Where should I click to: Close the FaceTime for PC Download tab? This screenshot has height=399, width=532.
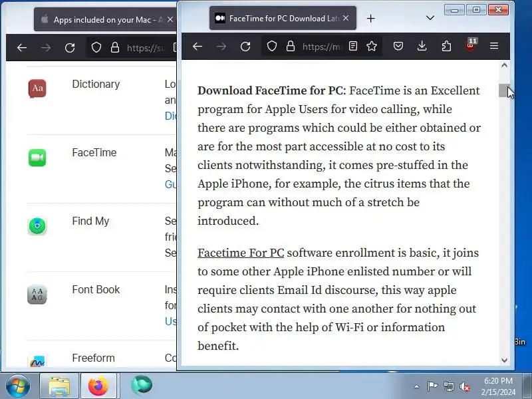(346, 18)
